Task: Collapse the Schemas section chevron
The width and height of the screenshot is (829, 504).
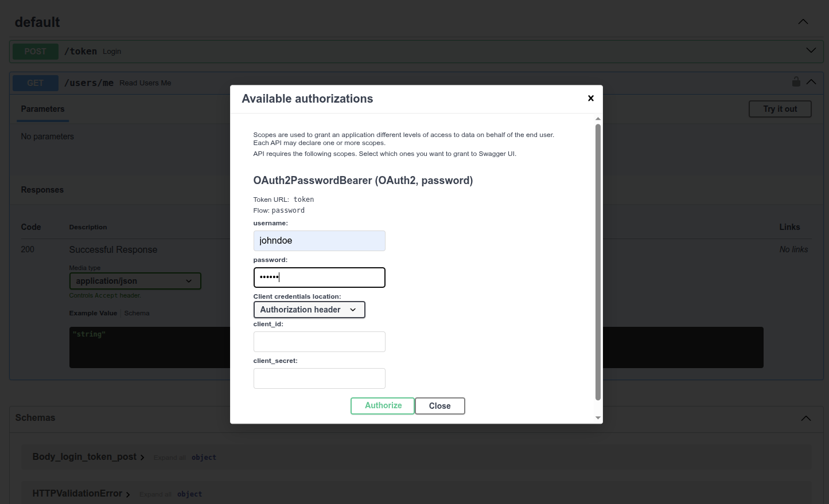Action: point(805,418)
